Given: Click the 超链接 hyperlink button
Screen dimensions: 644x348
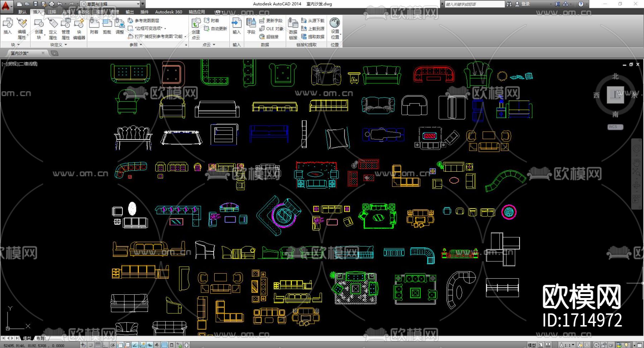Looking at the screenshot, I should 269,36.
